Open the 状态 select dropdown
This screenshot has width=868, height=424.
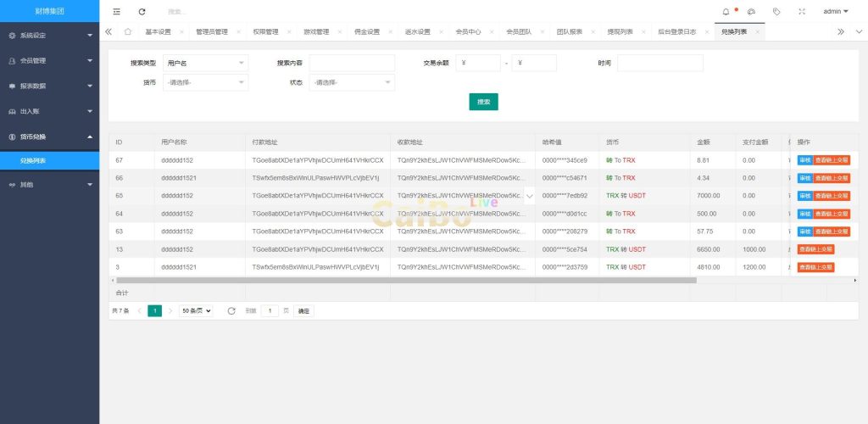352,82
